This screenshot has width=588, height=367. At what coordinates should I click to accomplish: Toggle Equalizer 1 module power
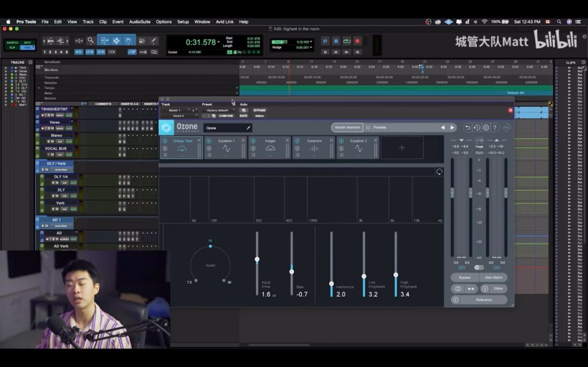(x=209, y=140)
